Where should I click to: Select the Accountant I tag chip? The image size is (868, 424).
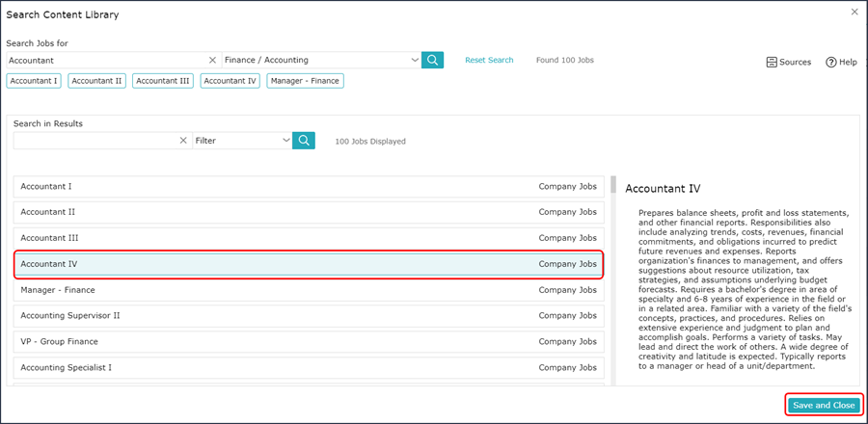(34, 81)
